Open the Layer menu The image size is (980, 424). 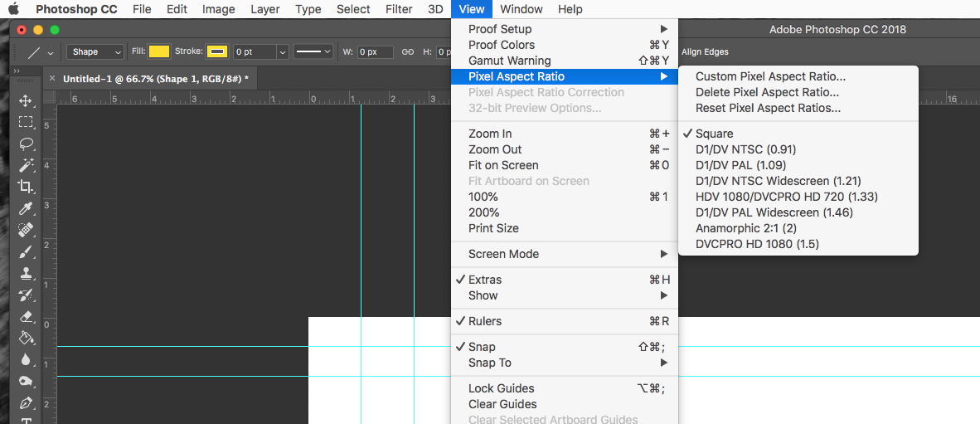tap(265, 9)
